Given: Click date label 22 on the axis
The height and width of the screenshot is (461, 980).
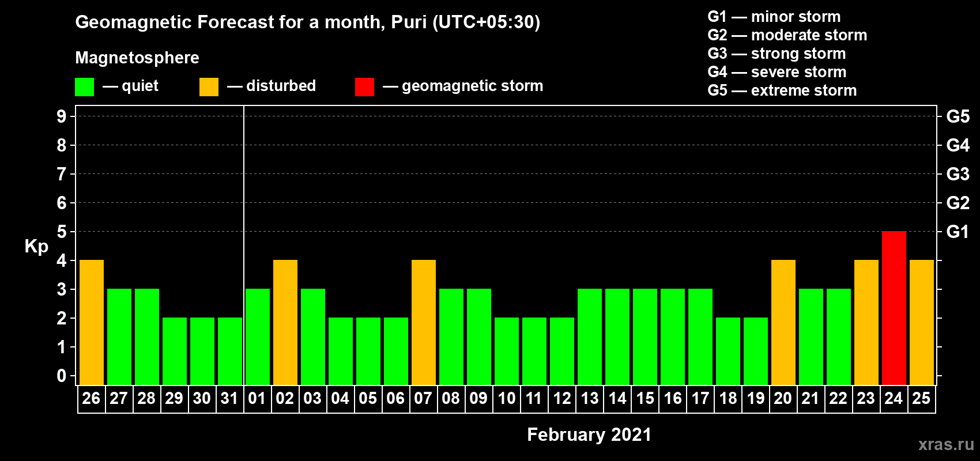Looking at the screenshot, I should tap(838, 398).
